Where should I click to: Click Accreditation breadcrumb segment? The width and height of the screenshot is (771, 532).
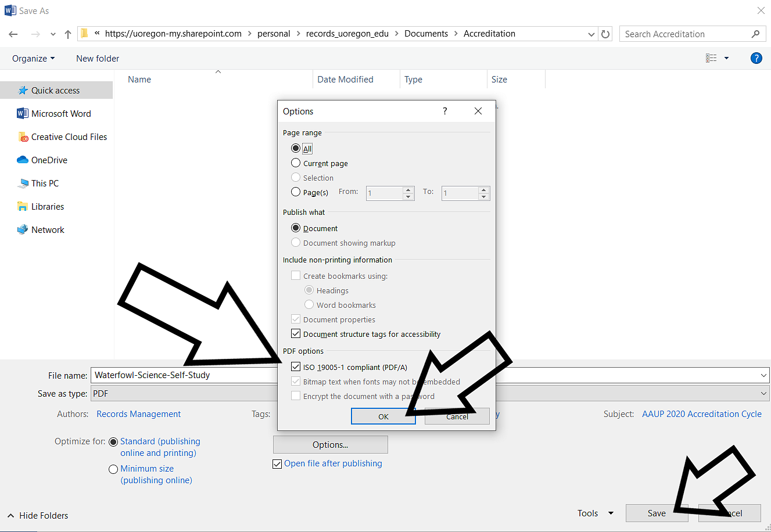point(489,34)
